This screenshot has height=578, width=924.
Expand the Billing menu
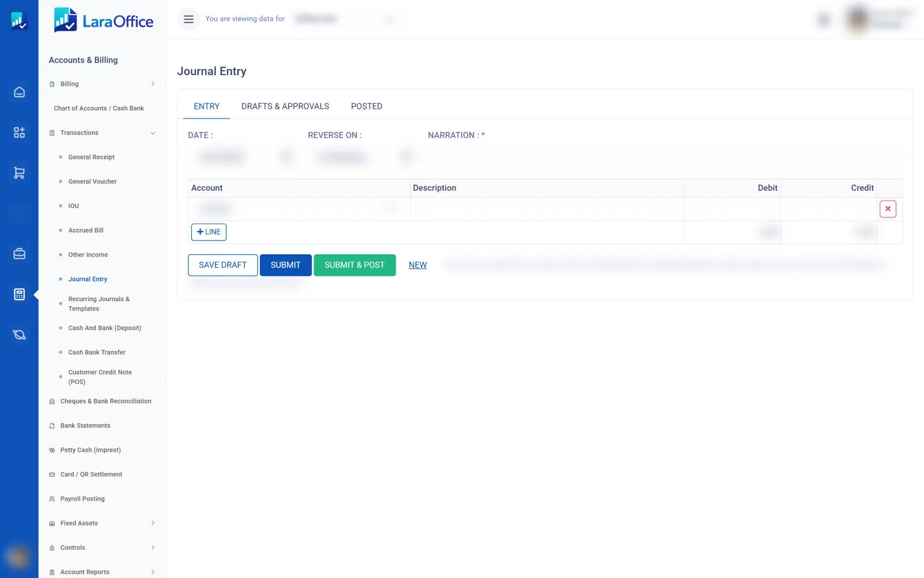[102, 84]
